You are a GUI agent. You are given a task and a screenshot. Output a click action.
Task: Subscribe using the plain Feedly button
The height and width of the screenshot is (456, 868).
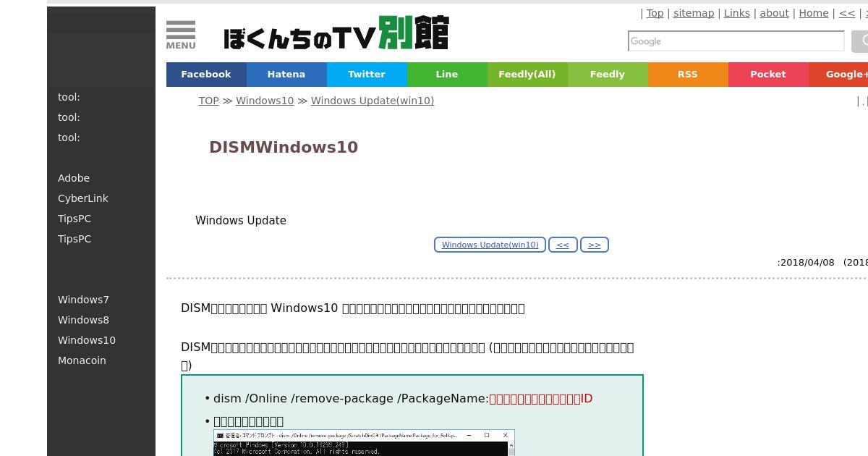click(x=608, y=75)
